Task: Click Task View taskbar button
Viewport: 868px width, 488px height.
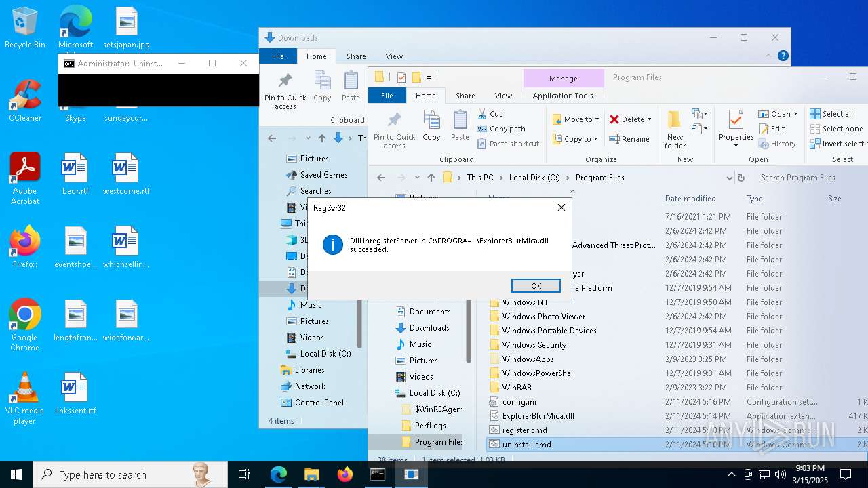Action: tap(244, 474)
